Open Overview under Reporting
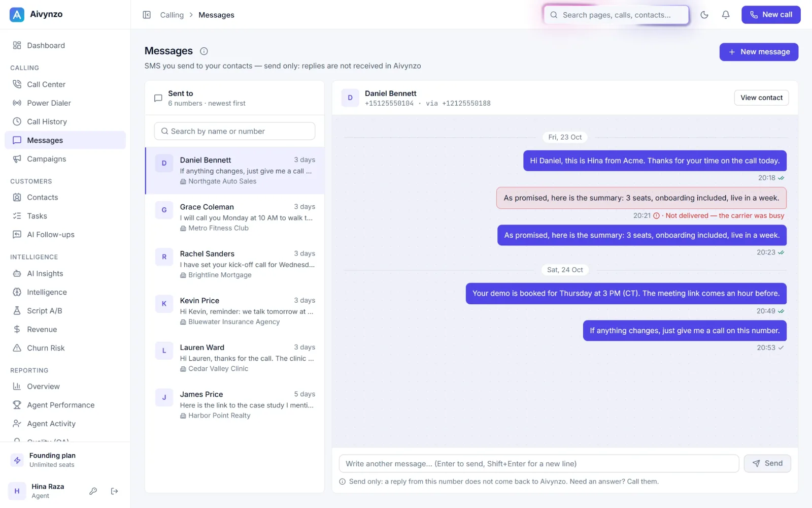The height and width of the screenshot is (508, 812). [x=65, y=386]
